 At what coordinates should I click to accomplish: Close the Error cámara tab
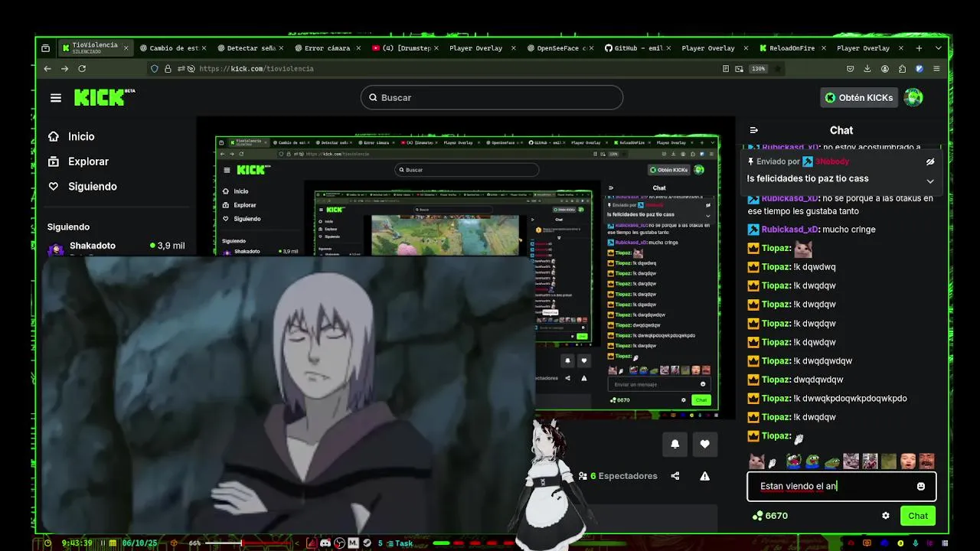(358, 48)
